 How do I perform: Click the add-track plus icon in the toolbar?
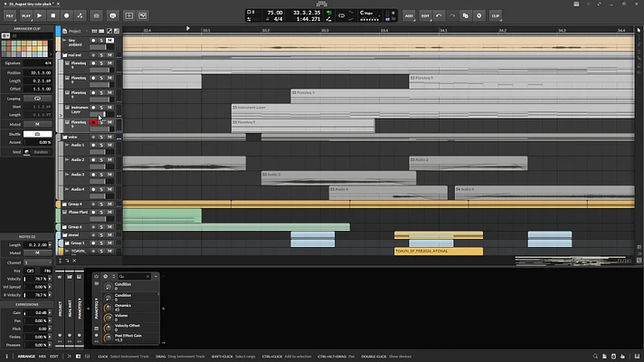(129, 15)
